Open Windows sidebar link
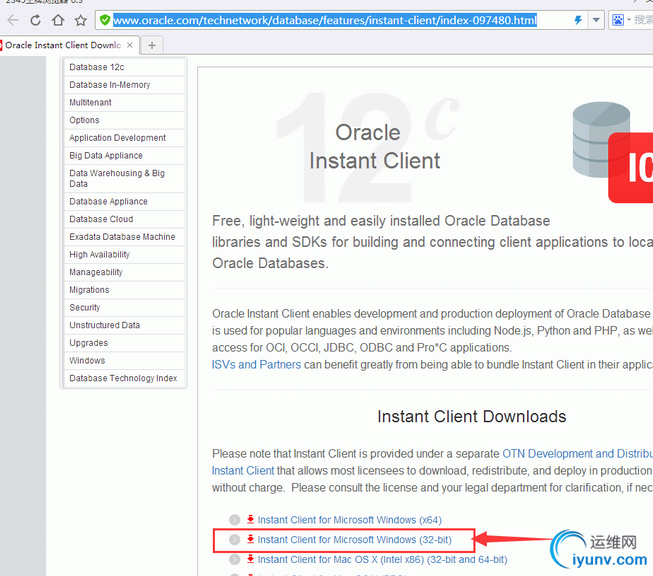Image resolution: width=653 pixels, height=576 pixels. click(x=124, y=360)
